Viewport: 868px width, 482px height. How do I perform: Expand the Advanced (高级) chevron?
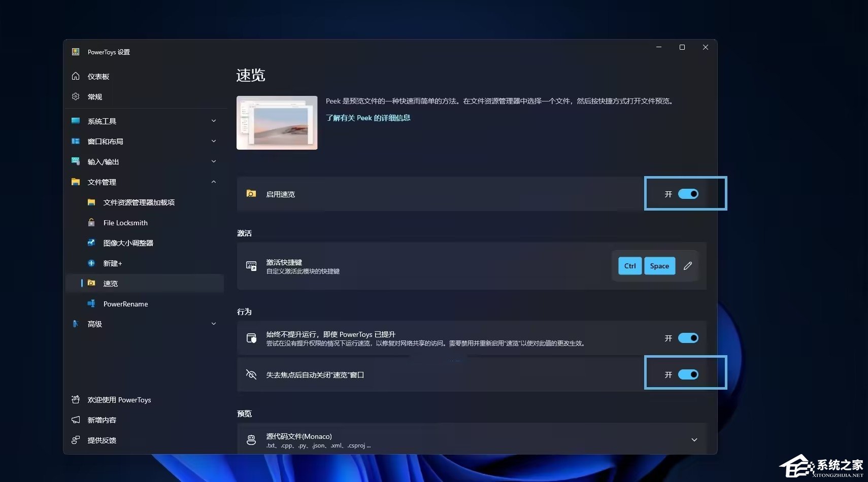(214, 324)
